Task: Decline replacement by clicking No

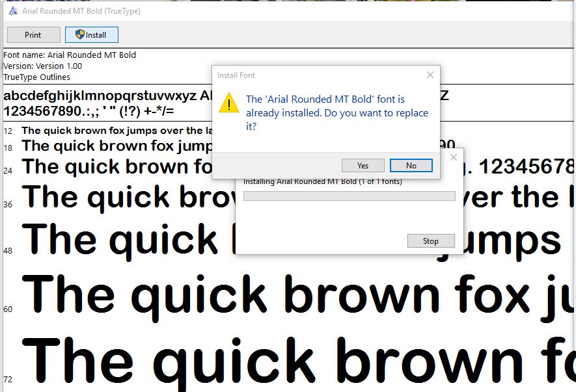Action: point(411,166)
